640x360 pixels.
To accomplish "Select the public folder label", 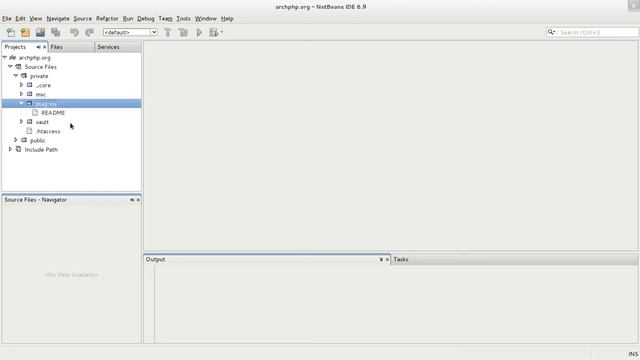I will pos(38,140).
